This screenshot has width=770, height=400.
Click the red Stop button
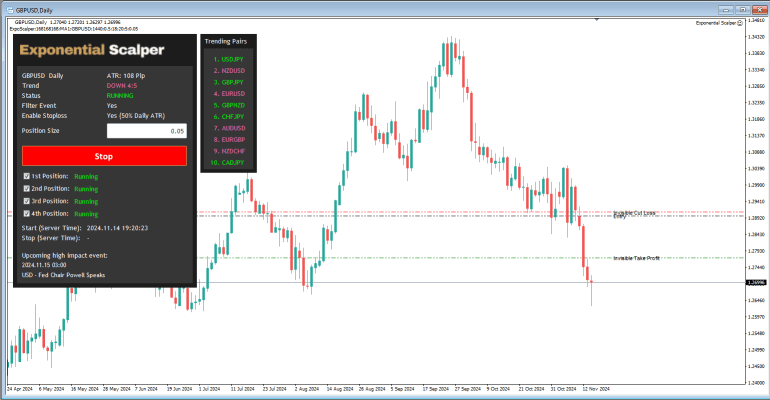pos(104,156)
